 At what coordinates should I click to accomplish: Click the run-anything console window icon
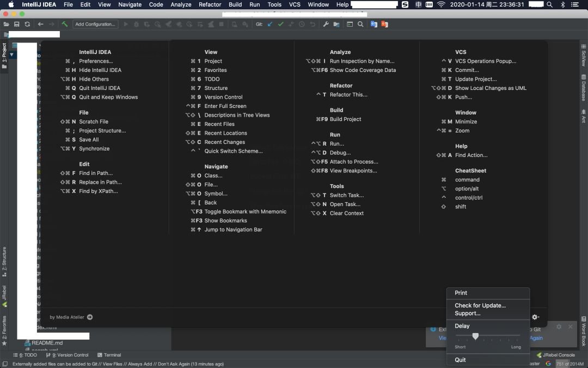(x=350, y=24)
